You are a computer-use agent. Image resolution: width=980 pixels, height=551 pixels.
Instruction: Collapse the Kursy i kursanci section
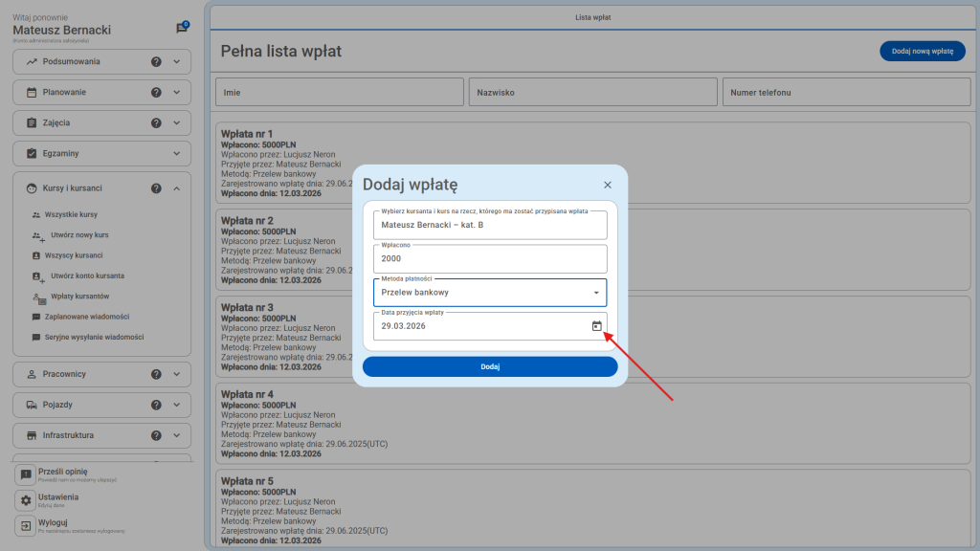tap(176, 188)
